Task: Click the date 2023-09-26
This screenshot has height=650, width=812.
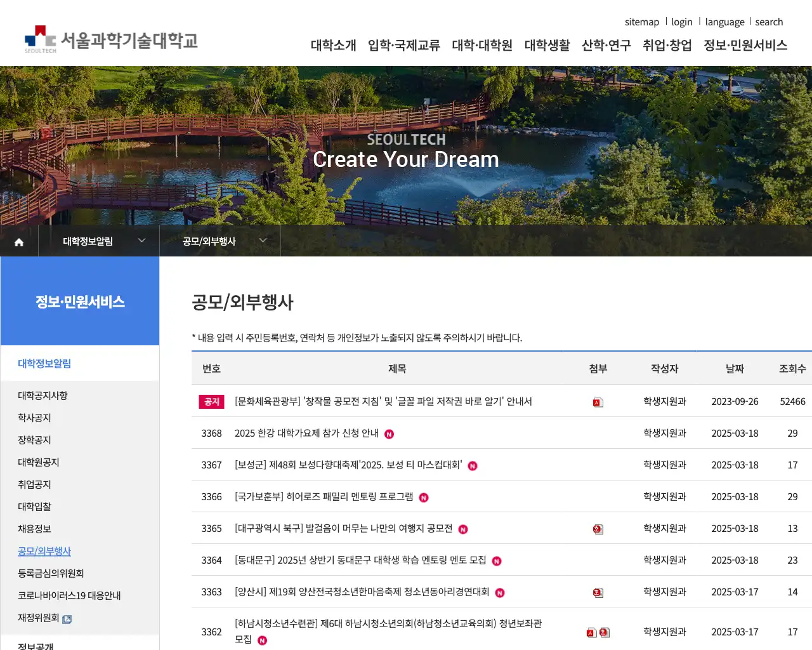Action: (x=735, y=401)
